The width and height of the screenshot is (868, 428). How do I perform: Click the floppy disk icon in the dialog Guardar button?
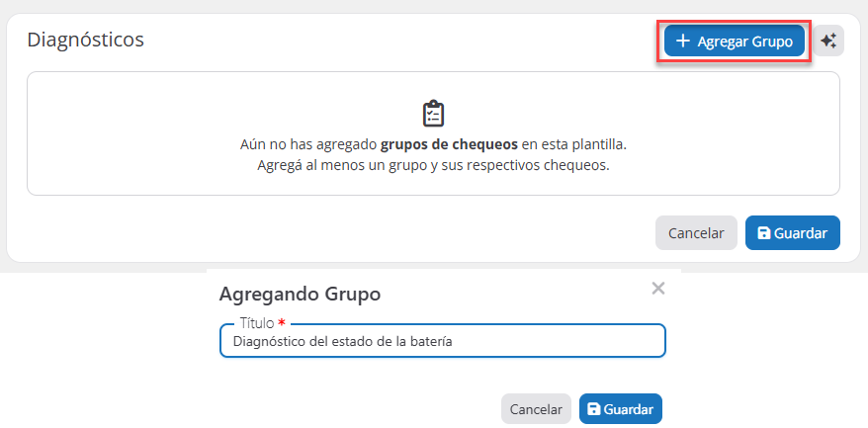(593, 409)
